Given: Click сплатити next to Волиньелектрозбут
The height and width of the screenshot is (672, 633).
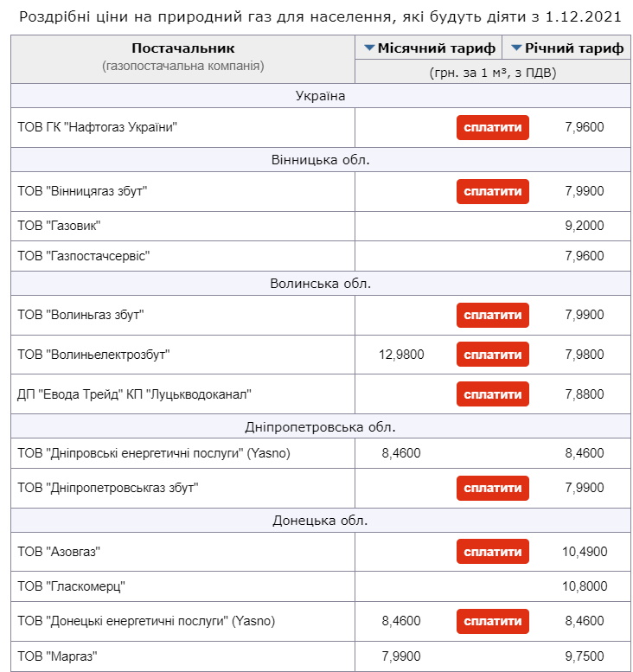Looking at the screenshot, I should click(x=492, y=355).
